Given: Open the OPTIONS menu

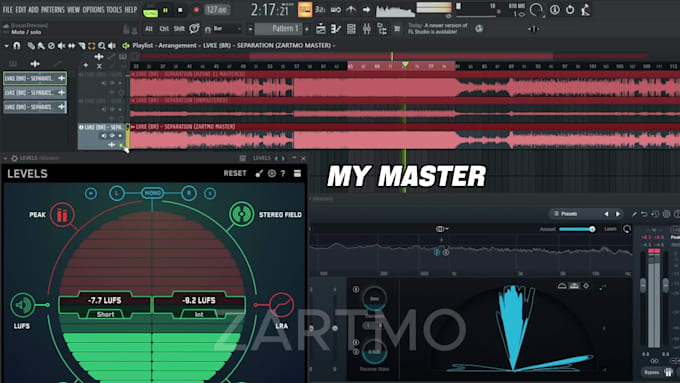Looking at the screenshot, I should (93, 10).
